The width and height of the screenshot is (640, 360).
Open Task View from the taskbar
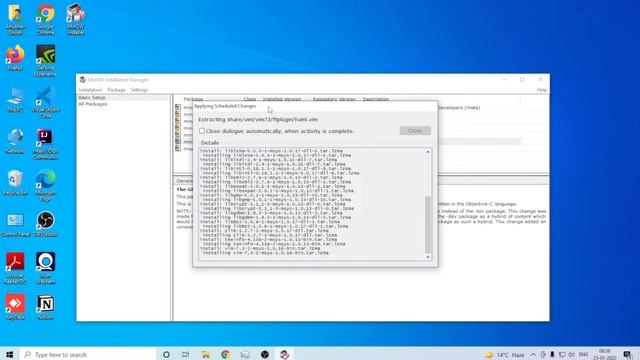click(186, 354)
